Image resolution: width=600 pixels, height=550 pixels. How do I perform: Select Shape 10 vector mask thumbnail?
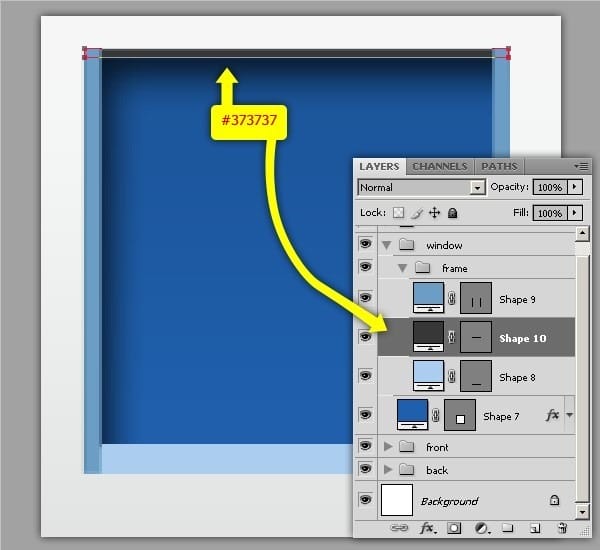[476, 337]
